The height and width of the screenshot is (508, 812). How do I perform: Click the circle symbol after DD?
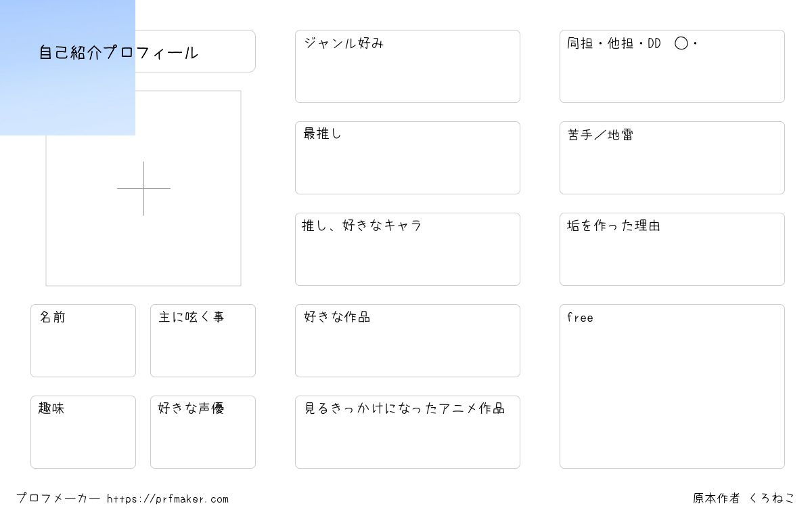pyautogui.click(x=681, y=43)
